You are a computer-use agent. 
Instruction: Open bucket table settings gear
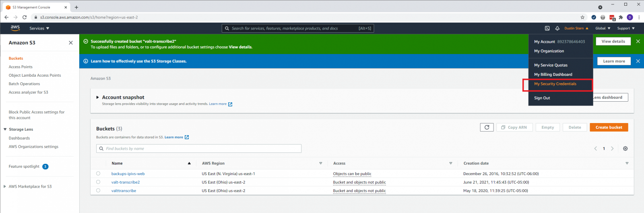tap(625, 148)
